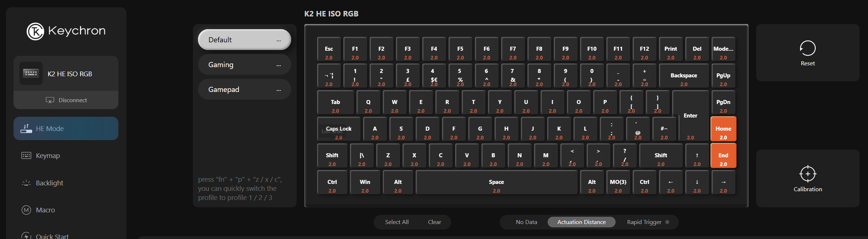Select the Gaming profile
The width and height of the screenshot is (868, 239).
point(244,65)
